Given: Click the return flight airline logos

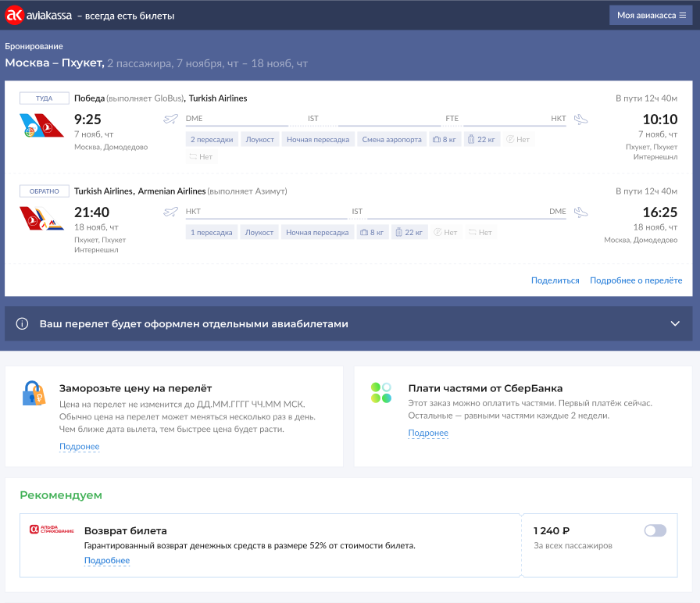Looking at the screenshot, I should coord(41,218).
